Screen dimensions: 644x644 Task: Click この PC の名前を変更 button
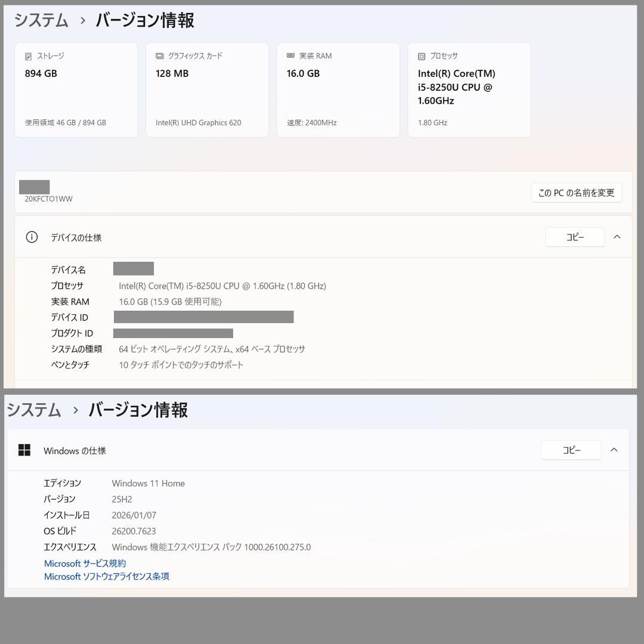(576, 192)
